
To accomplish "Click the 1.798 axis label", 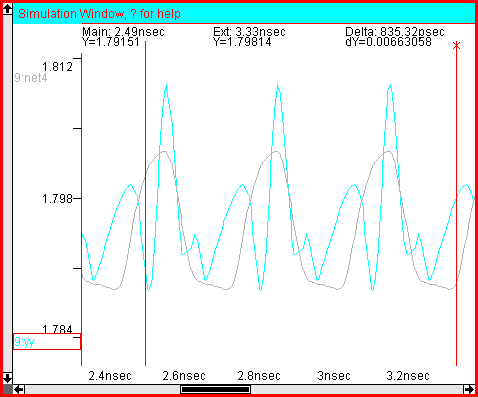I will pyautogui.click(x=57, y=199).
